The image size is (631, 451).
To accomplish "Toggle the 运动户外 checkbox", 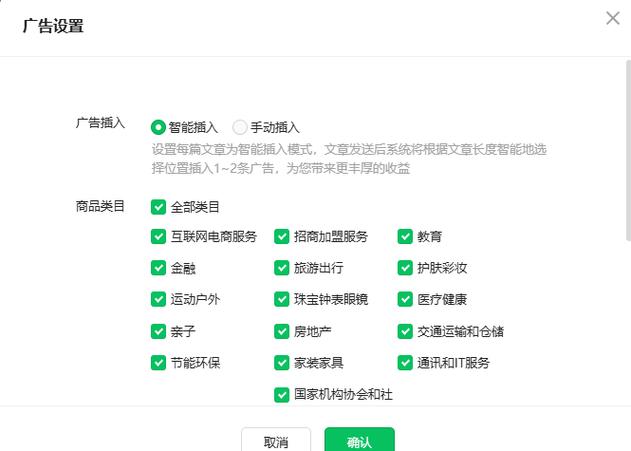I will coord(158,299).
